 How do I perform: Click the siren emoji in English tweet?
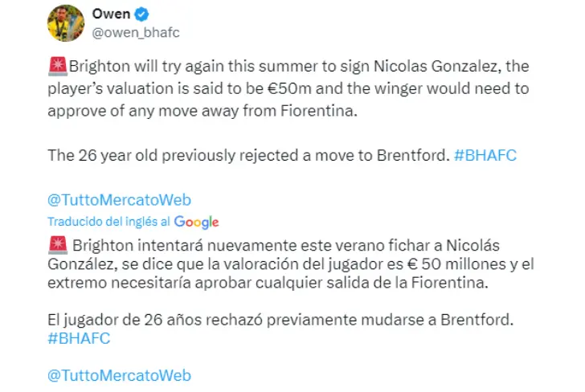pos(58,67)
